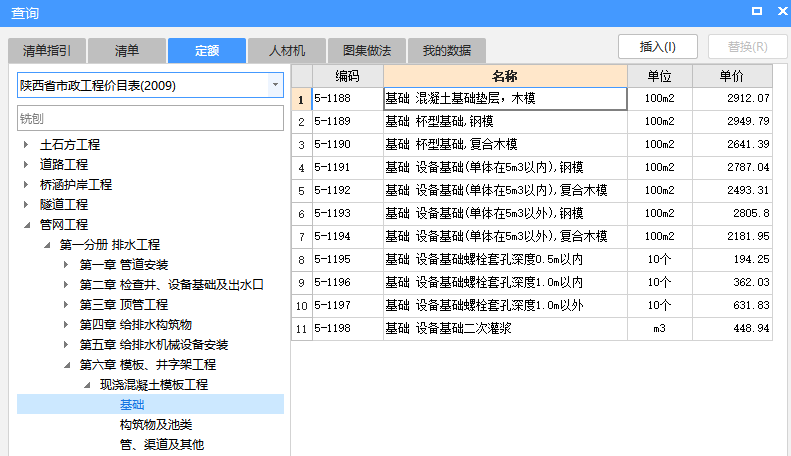Collapse the 第六章 模板、井字架工程 node
This screenshot has height=456, width=791.
pyautogui.click(x=66, y=365)
